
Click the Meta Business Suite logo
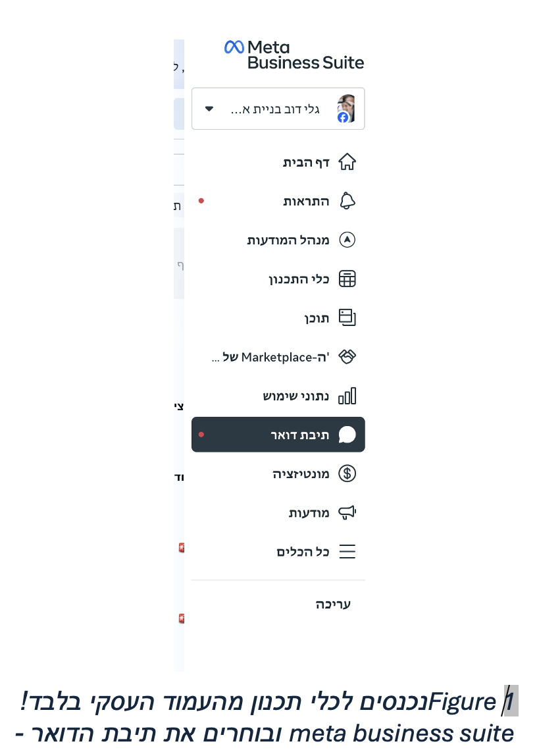coord(294,55)
